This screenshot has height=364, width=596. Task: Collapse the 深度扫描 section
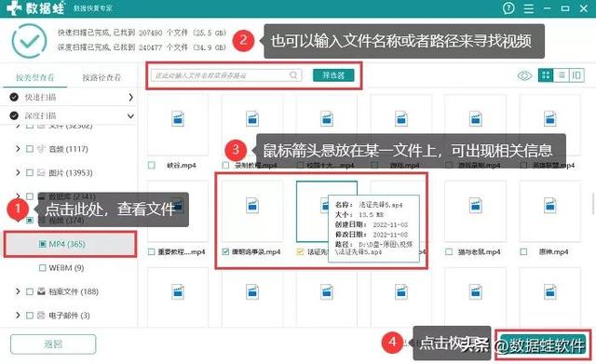[x=130, y=115]
